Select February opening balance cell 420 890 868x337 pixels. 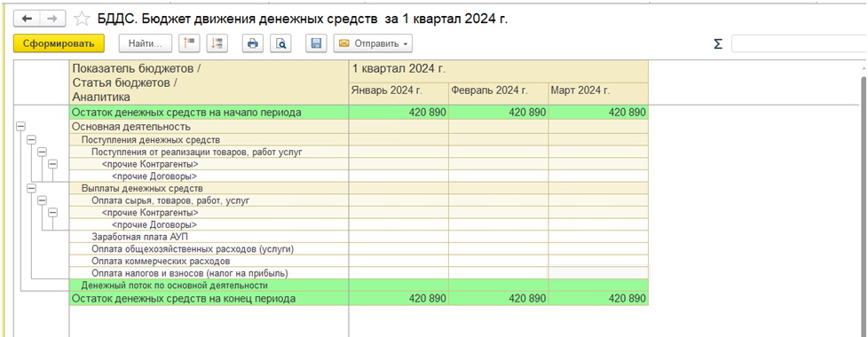[x=498, y=113]
